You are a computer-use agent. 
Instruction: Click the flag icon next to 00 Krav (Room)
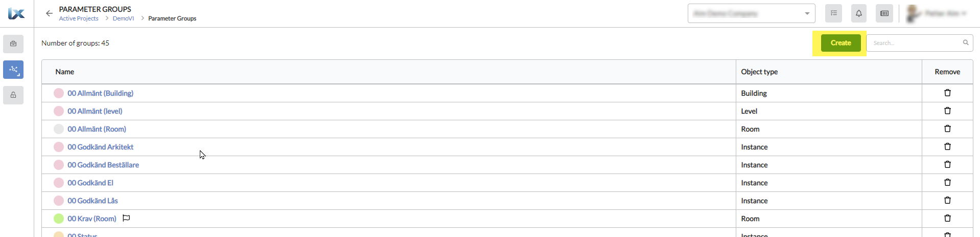[x=126, y=218]
